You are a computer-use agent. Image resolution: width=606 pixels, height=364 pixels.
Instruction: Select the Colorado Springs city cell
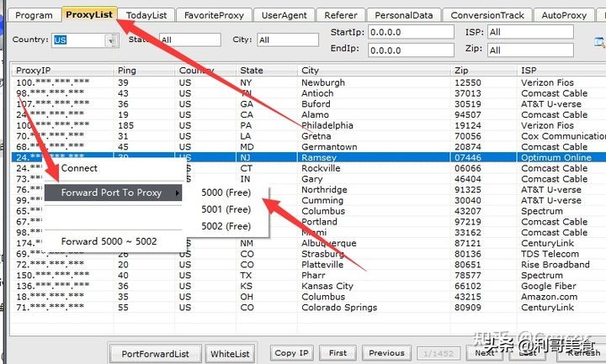click(x=339, y=308)
